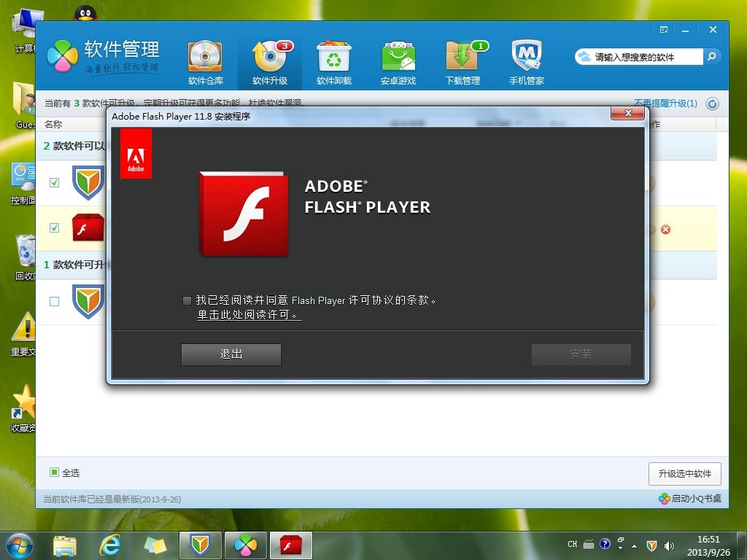The image size is (747, 560).
Task: Click the 退出 exit button
Action: pos(231,354)
